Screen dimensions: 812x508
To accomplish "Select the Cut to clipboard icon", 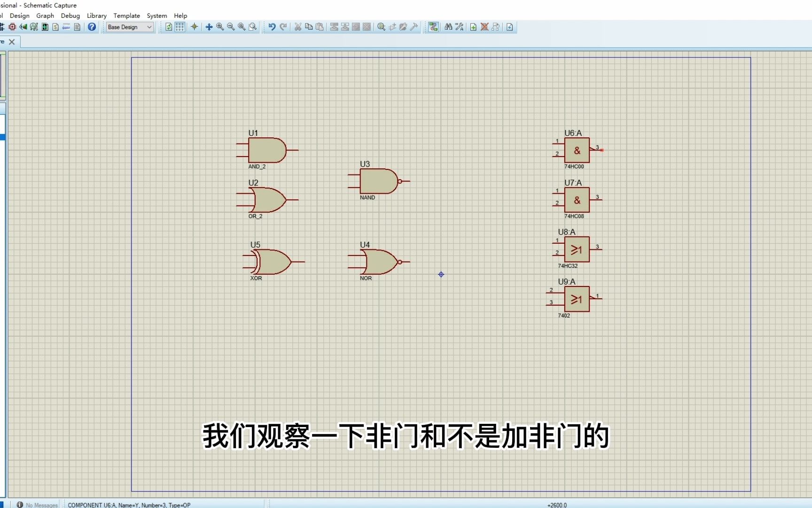I will point(297,27).
